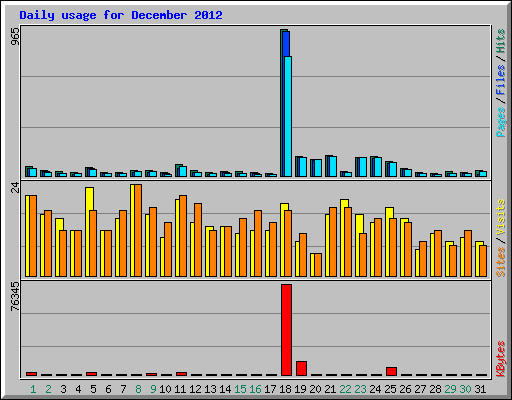The width and height of the screenshot is (512, 400).
Task: Click the red KBytes bar for day 19
Action: click(x=301, y=368)
